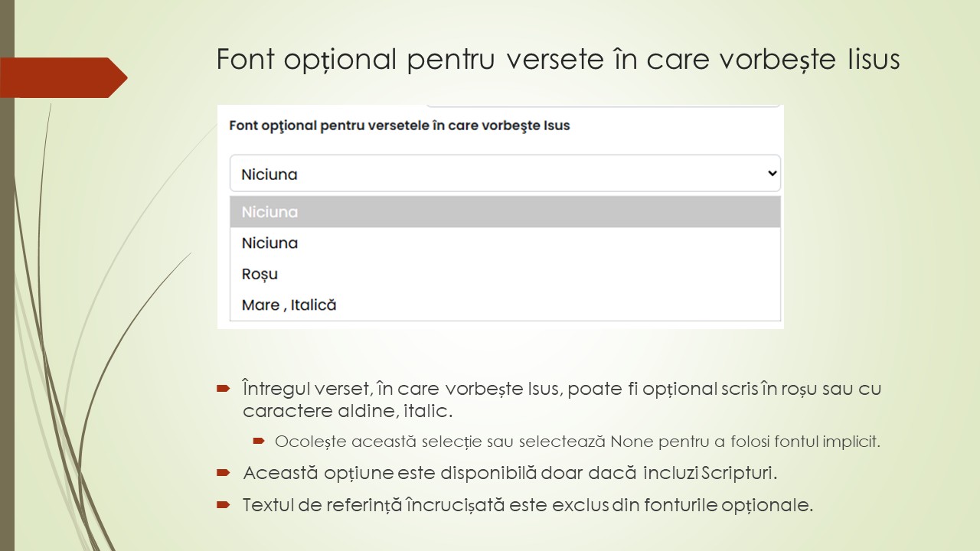Image resolution: width=980 pixels, height=551 pixels.
Task: Click the red arrow shape beside the title
Action: (x=63, y=77)
